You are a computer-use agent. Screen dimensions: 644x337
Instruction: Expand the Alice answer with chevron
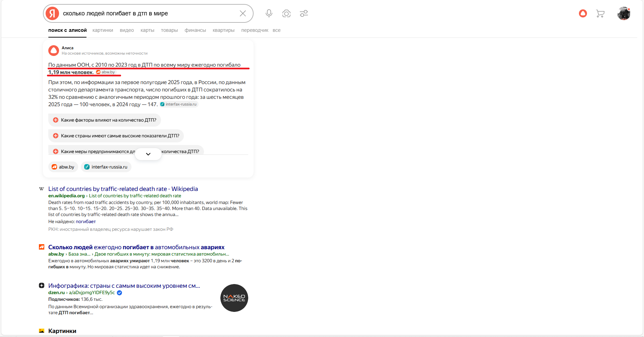click(x=148, y=154)
